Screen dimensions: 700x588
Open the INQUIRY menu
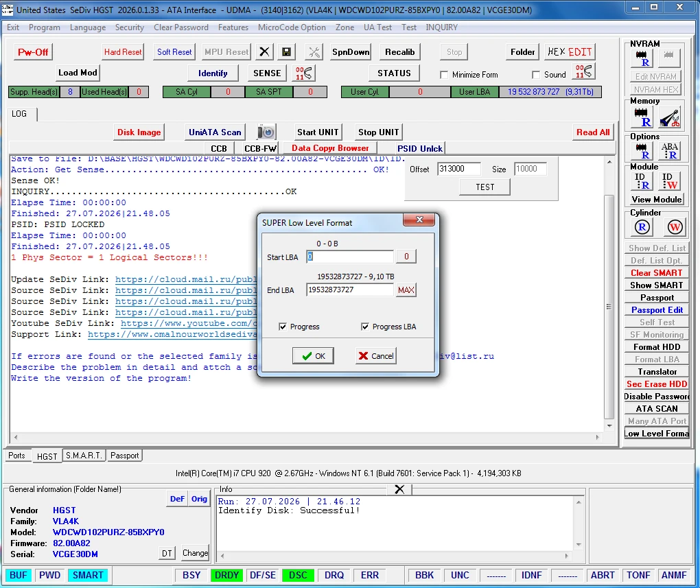[x=441, y=27]
